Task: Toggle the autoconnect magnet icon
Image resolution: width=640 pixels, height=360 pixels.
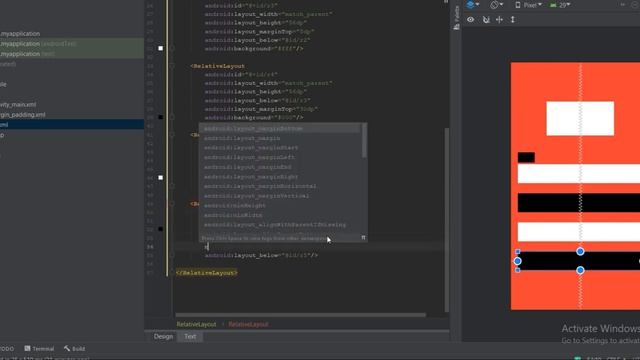Action: [486, 19]
